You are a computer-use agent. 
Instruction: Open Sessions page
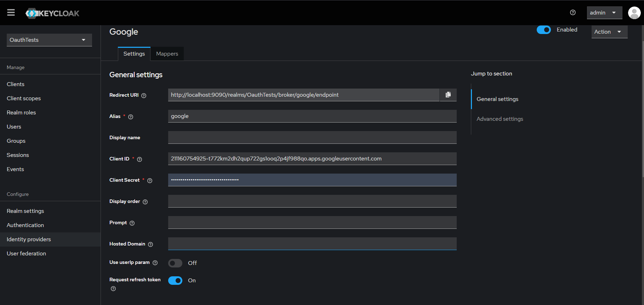click(x=50, y=155)
